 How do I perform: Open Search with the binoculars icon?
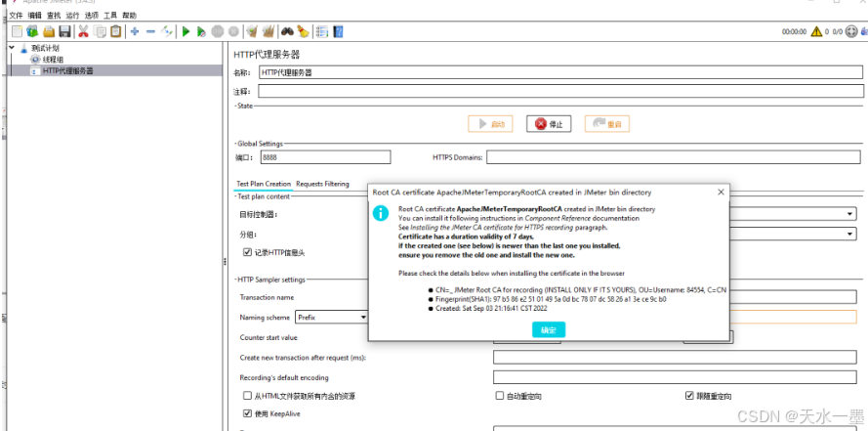tap(287, 31)
